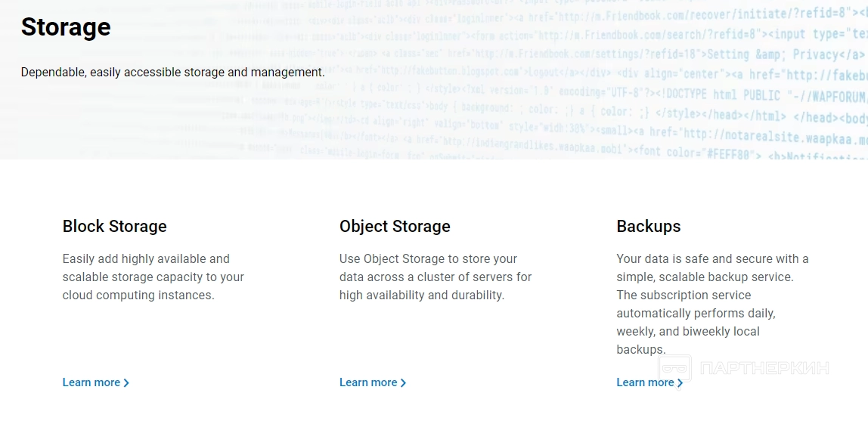The width and height of the screenshot is (868, 430).
Task: Click the large Storage page title
Action: 66,27
